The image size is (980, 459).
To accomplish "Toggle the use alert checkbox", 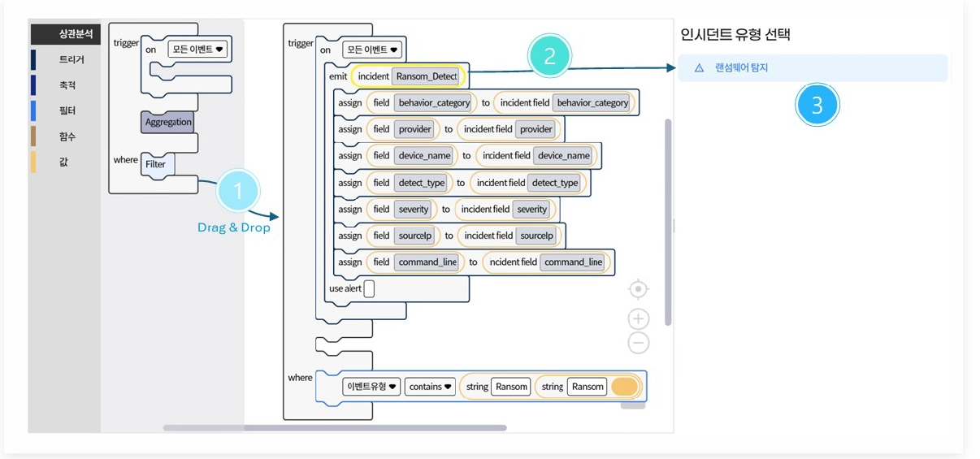I will pos(369,288).
